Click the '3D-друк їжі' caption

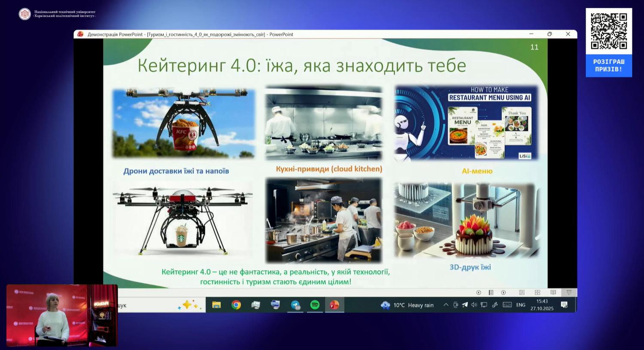tap(470, 267)
